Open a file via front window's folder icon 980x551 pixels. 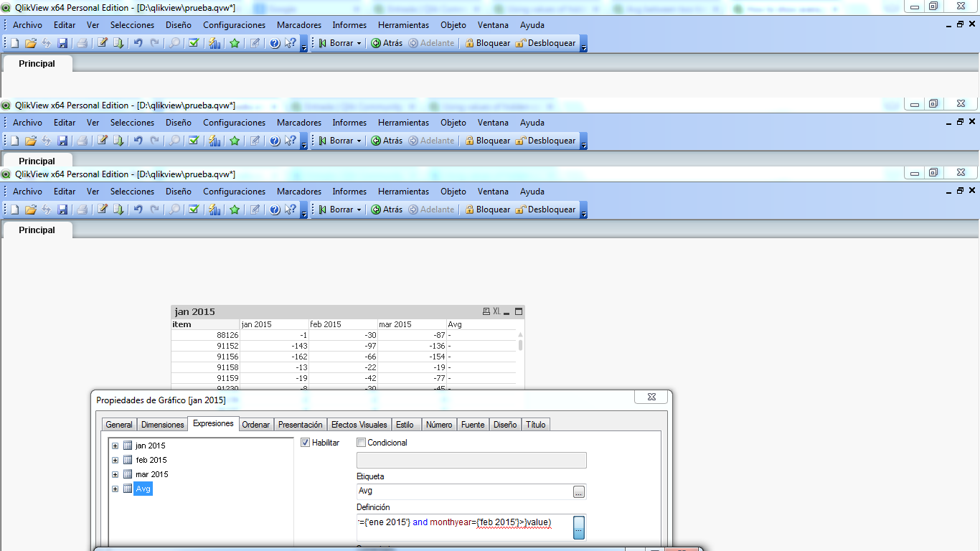click(x=31, y=209)
